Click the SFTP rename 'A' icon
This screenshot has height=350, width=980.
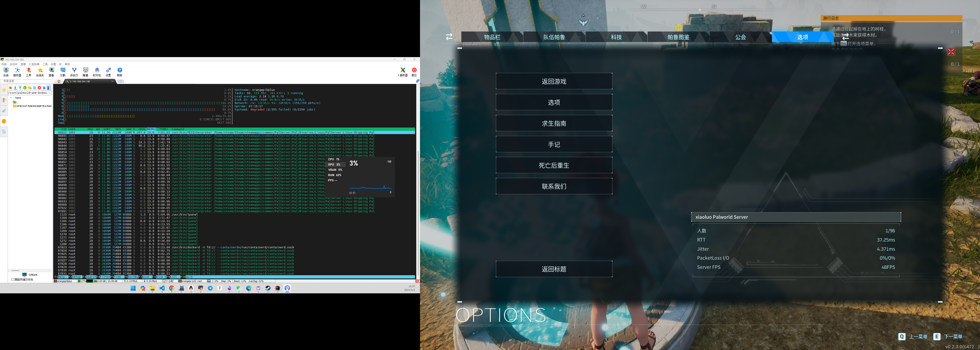(44, 88)
